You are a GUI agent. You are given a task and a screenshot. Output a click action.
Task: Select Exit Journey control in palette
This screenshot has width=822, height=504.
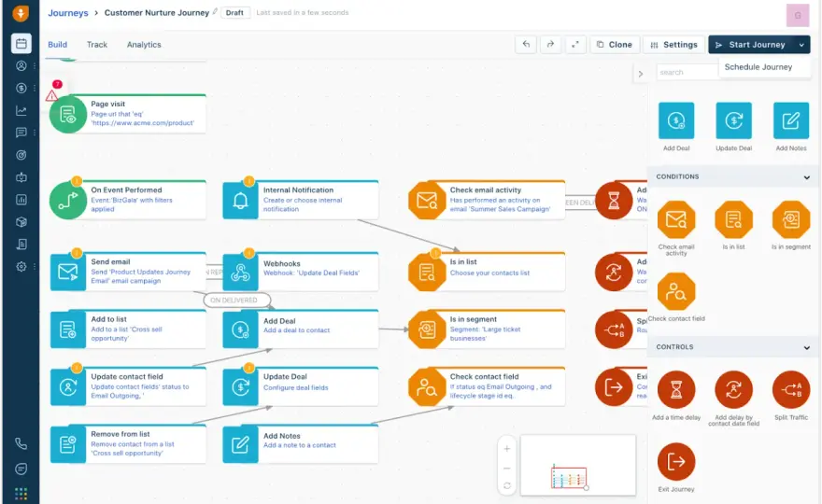click(x=676, y=462)
